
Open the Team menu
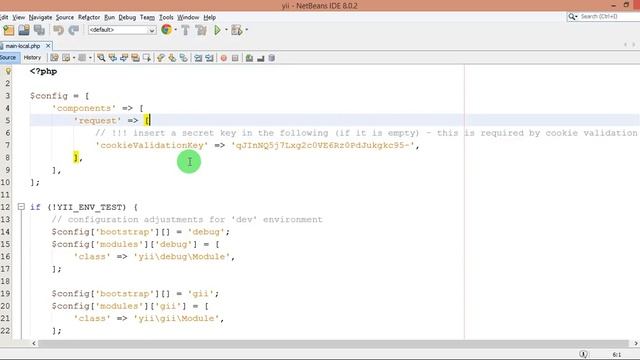(x=147, y=17)
